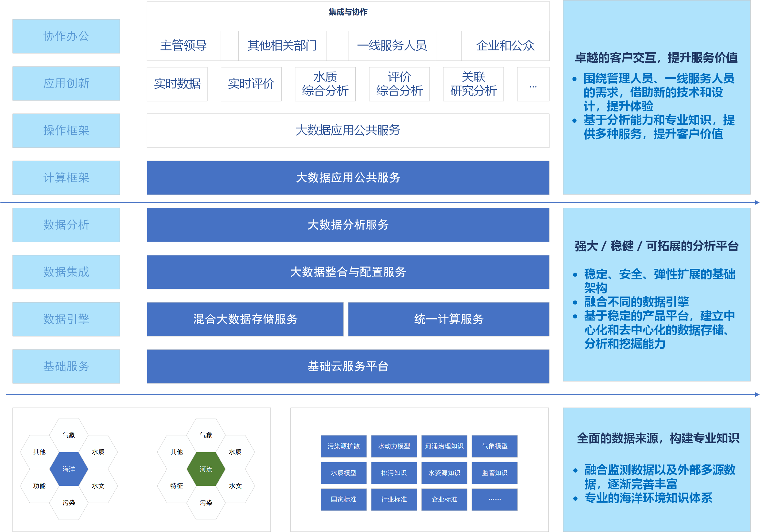
Task: Select the 气象 hexagon above 海洋
Action: coord(69,435)
